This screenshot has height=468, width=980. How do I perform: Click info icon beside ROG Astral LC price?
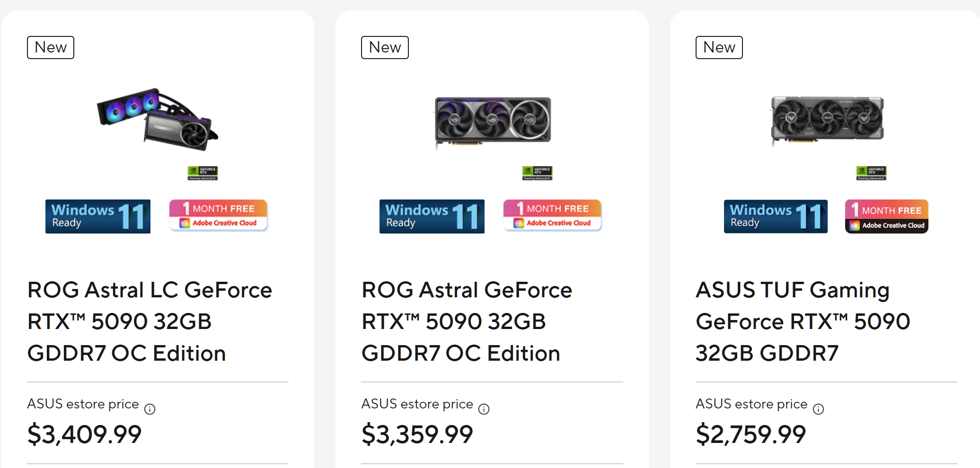(x=150, y=409)
